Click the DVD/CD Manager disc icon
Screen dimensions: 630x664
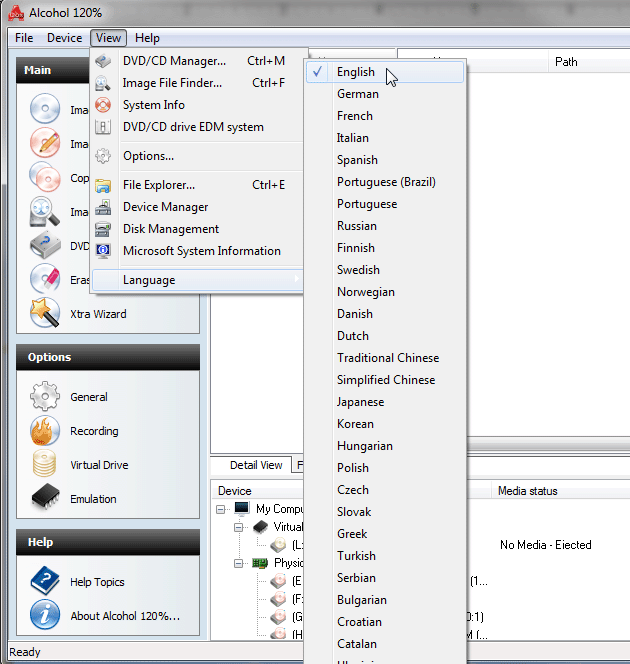(x=103, y=61)
